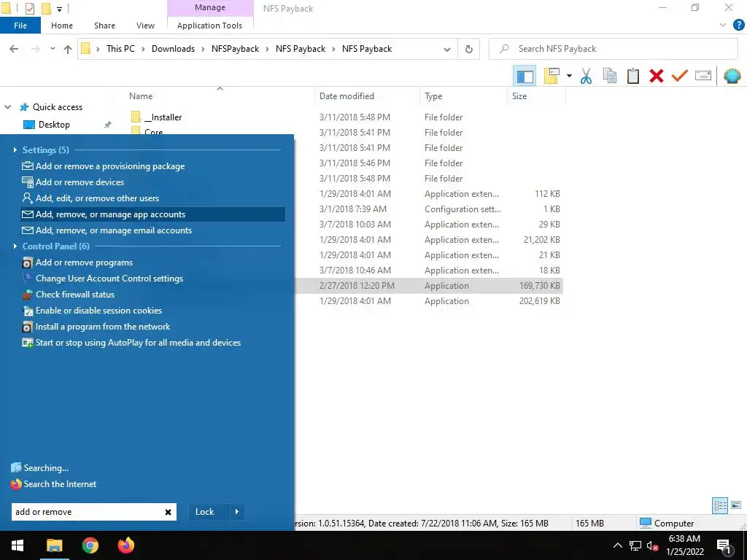Switch to the Details view toggle
The width and height of the screenshot is (747, 560).
720,505
